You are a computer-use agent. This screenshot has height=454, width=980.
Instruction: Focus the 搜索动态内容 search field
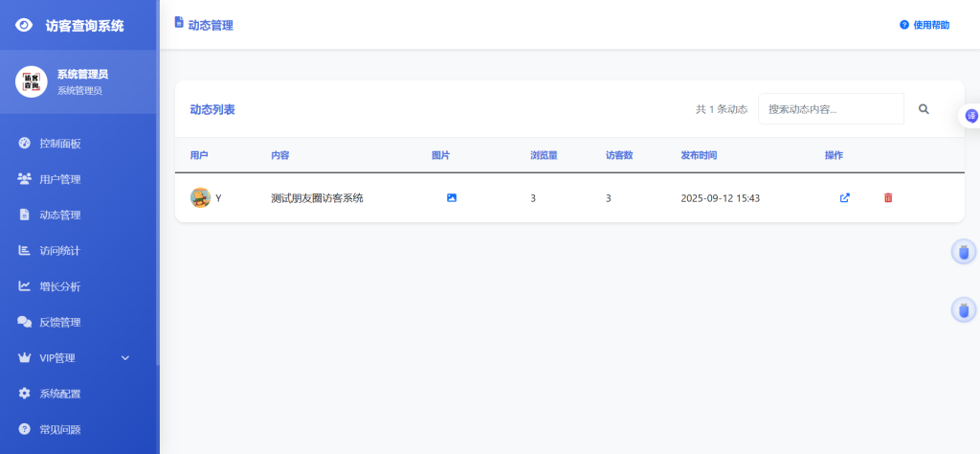(831, 109)
